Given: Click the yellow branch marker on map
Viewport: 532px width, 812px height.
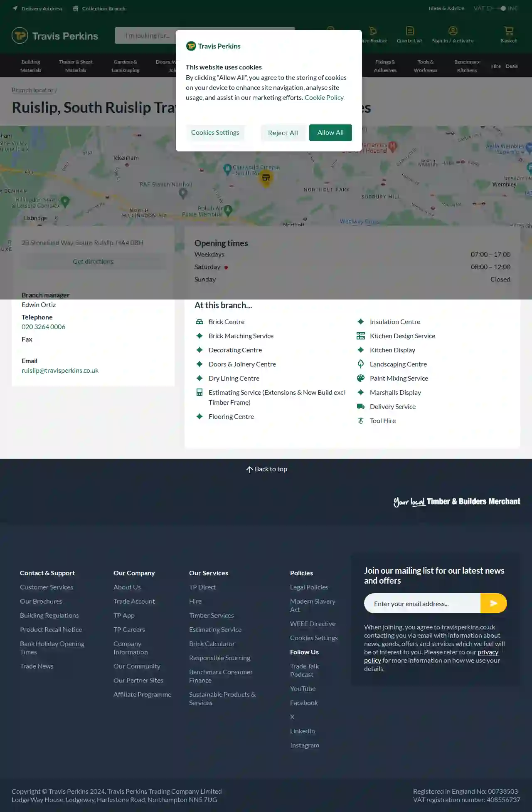Looking at the screenshot, I should tap(266, 178).
